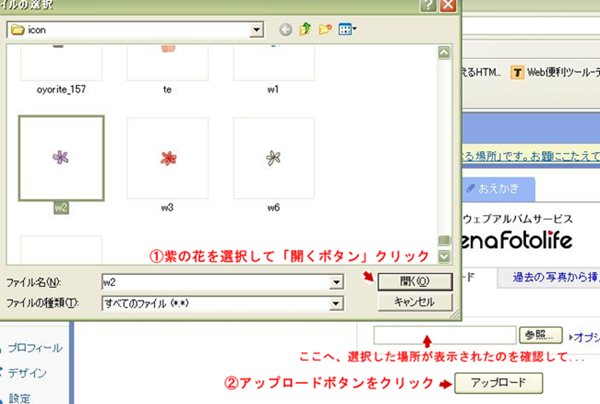Image resolution: width=600 pixels, height=404 pixels.
Task: Click the キャンセル button
Action: [415, 302]
